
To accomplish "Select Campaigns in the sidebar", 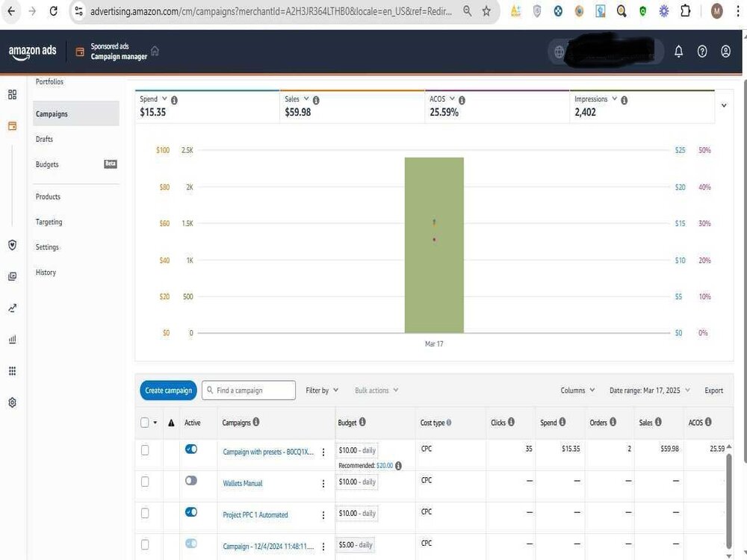I will pos(75,113).
